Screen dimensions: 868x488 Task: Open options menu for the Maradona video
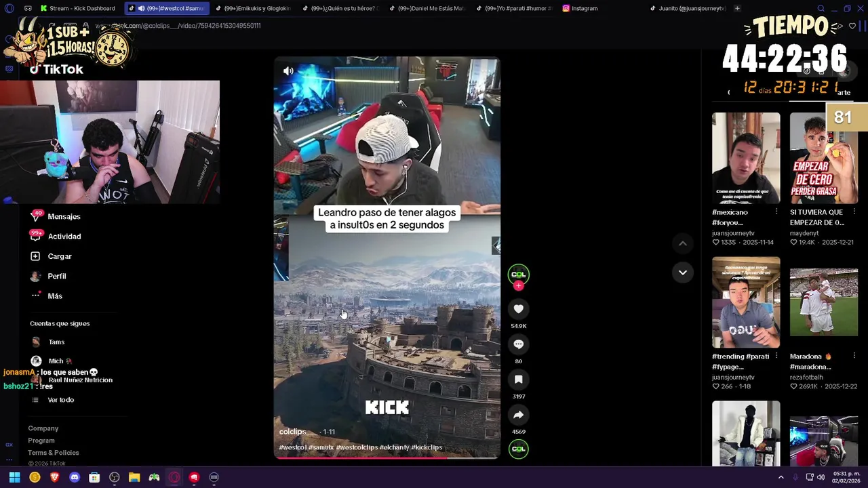pyautogui.click(x=854, y=357)
